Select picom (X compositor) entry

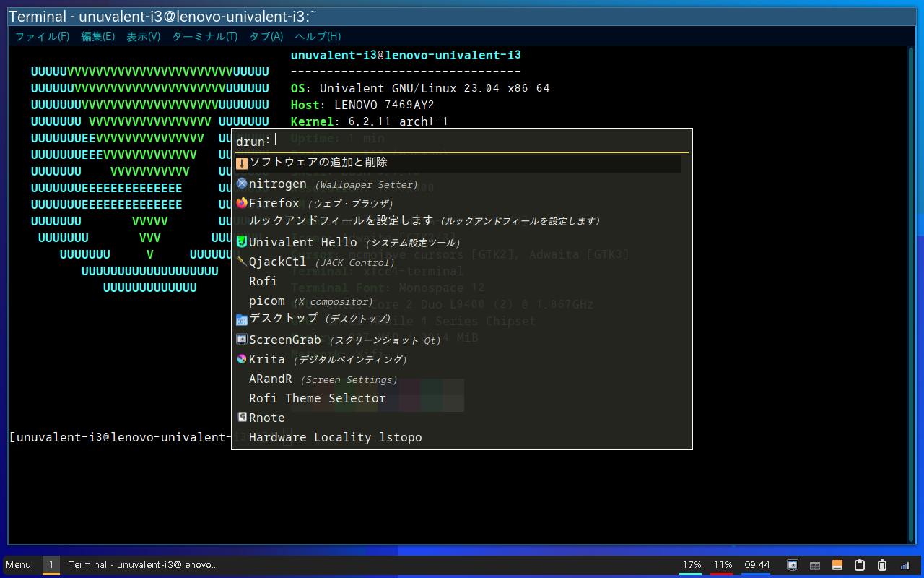(x=458, y=301)
